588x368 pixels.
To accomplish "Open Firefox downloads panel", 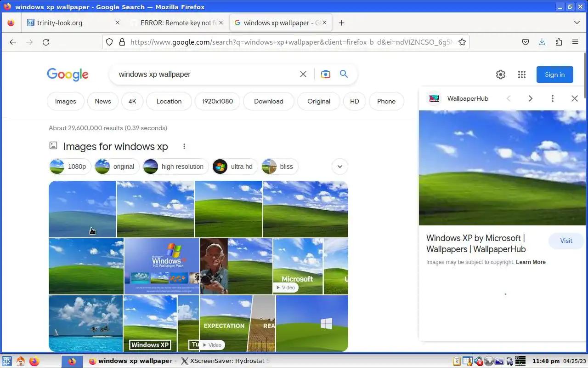I will click(542, 42).
